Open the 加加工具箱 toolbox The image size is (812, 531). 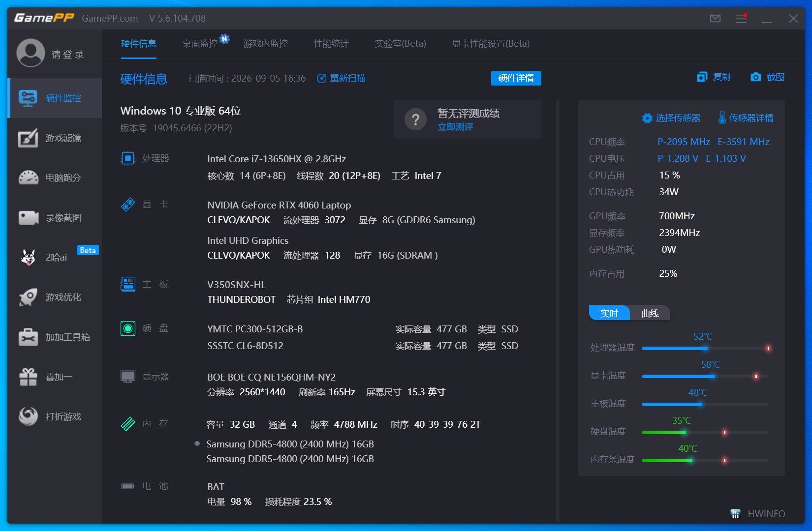click(x=55, y=337)
